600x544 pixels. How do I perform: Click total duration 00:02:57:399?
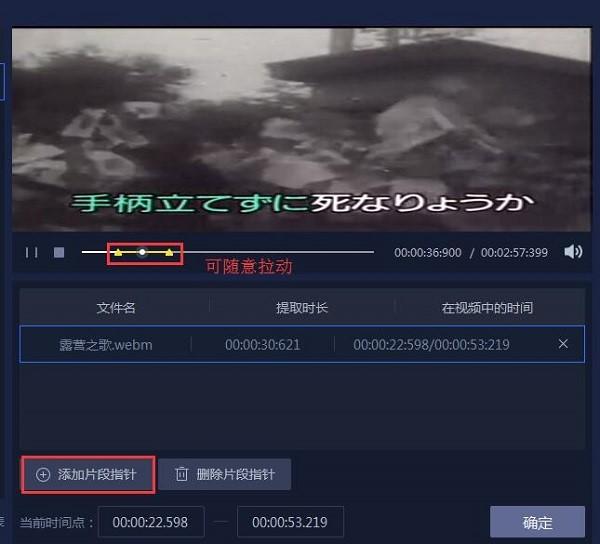coord(514,252)
